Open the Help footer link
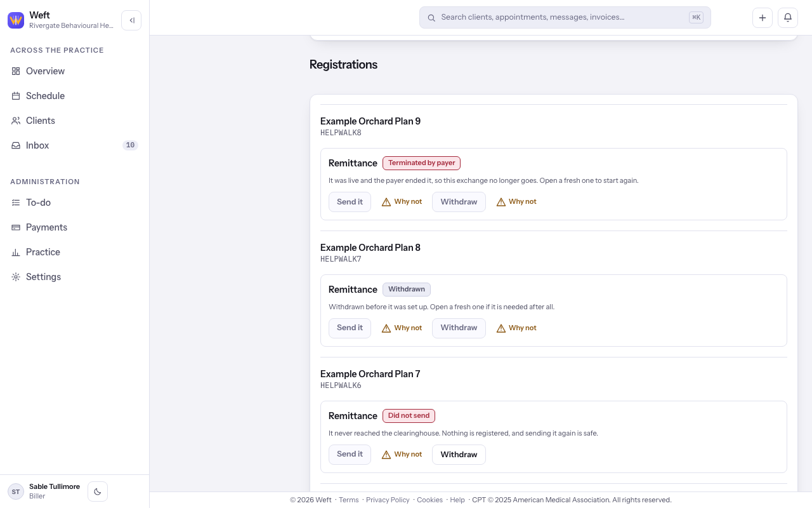 click(x=457, y=500)
